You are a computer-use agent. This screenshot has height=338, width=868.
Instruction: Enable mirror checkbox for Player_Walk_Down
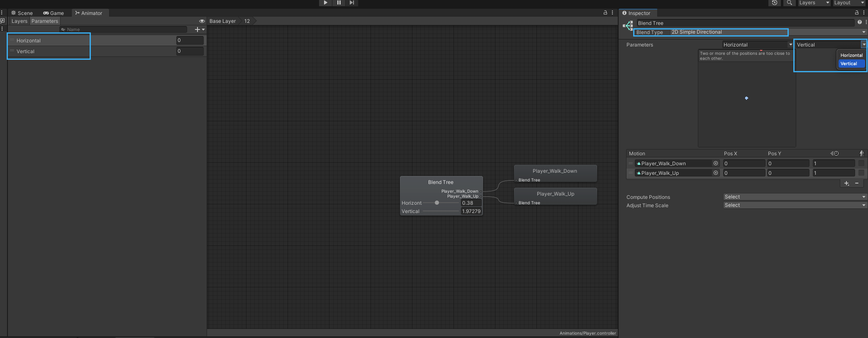[x=861, y=164]
